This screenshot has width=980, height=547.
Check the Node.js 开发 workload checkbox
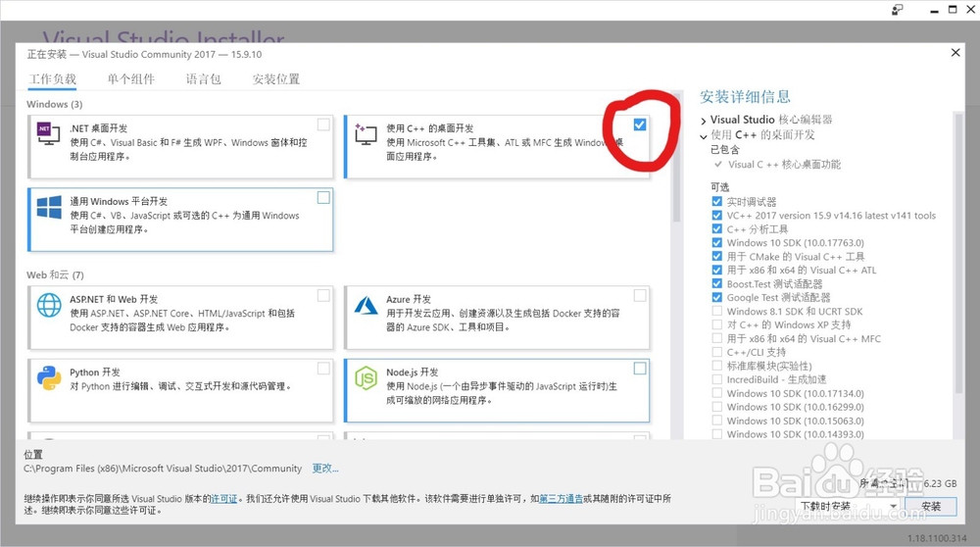[x=639, y=369]
